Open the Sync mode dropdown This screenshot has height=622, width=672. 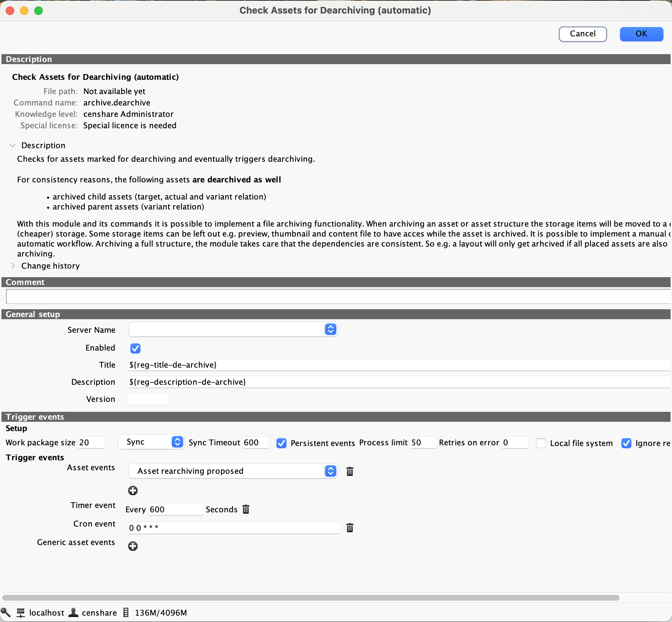coord(151,442)
